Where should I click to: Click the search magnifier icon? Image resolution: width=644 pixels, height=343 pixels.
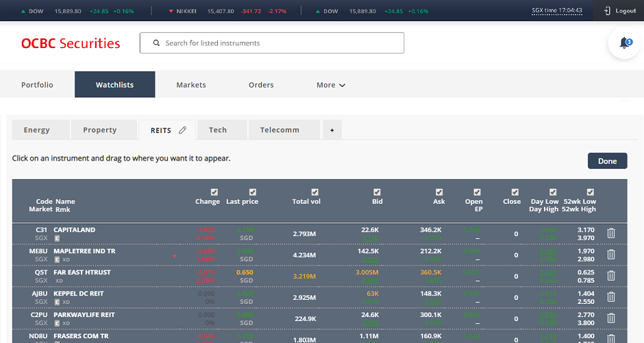[156, 43]
